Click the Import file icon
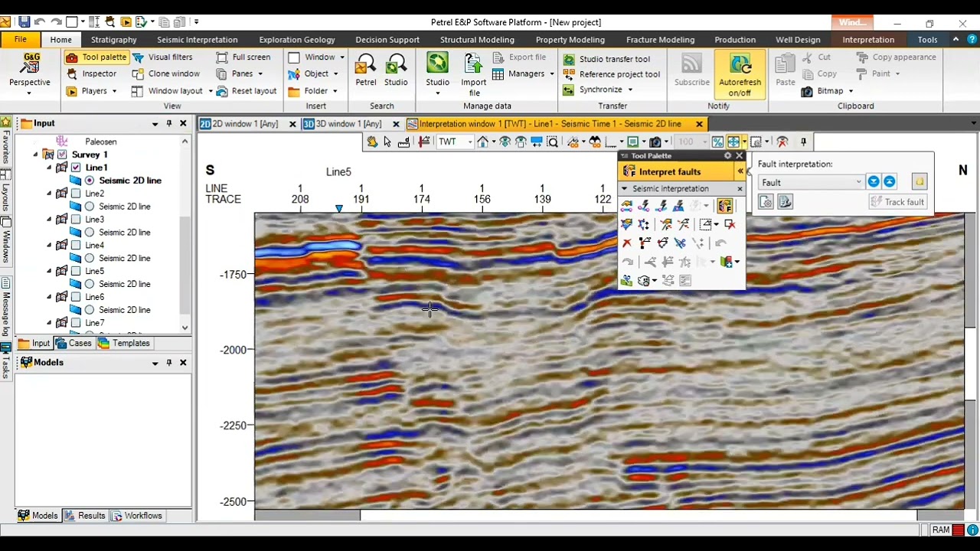 [x=474, y=74]
